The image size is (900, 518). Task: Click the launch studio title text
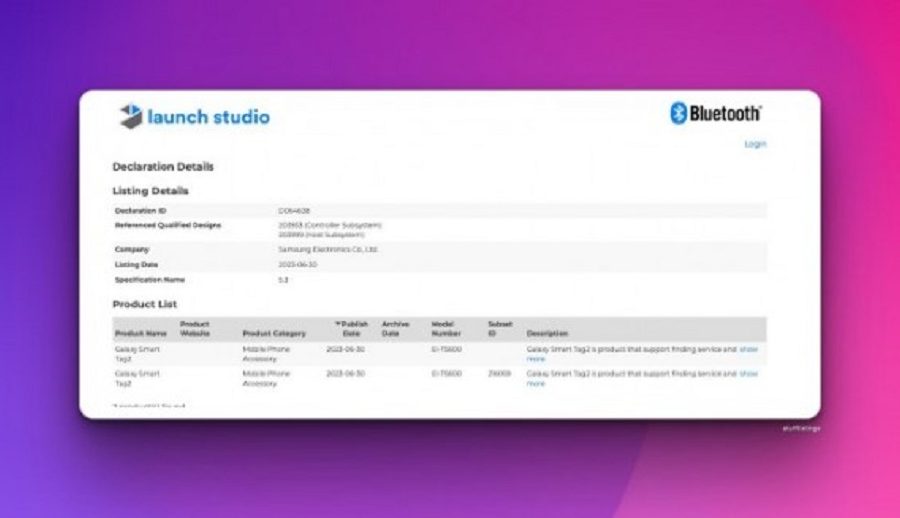(x=208, y=117)
